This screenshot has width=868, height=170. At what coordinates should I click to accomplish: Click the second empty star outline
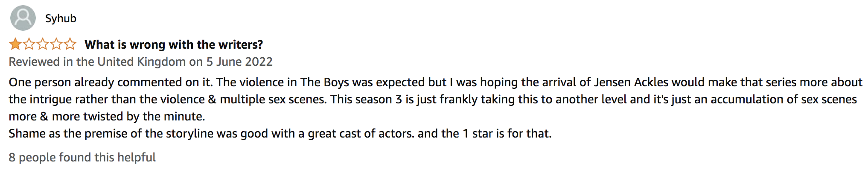tap(29, 44)
